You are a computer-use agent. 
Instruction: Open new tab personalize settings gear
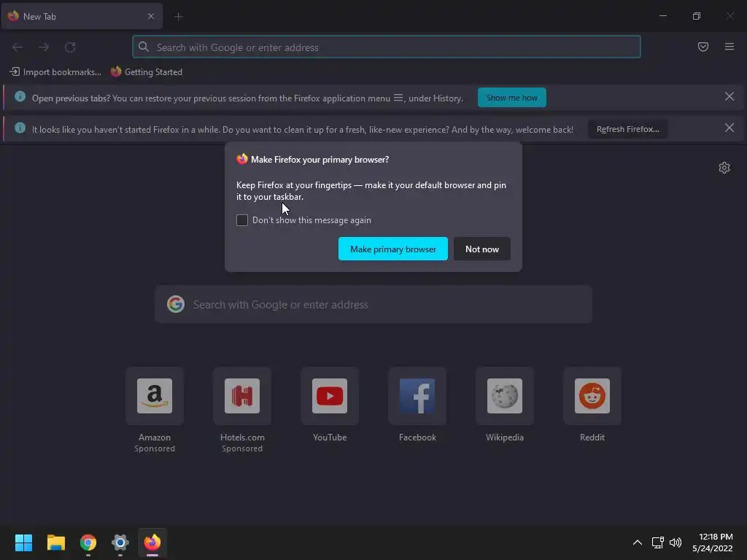coord(724,168)
